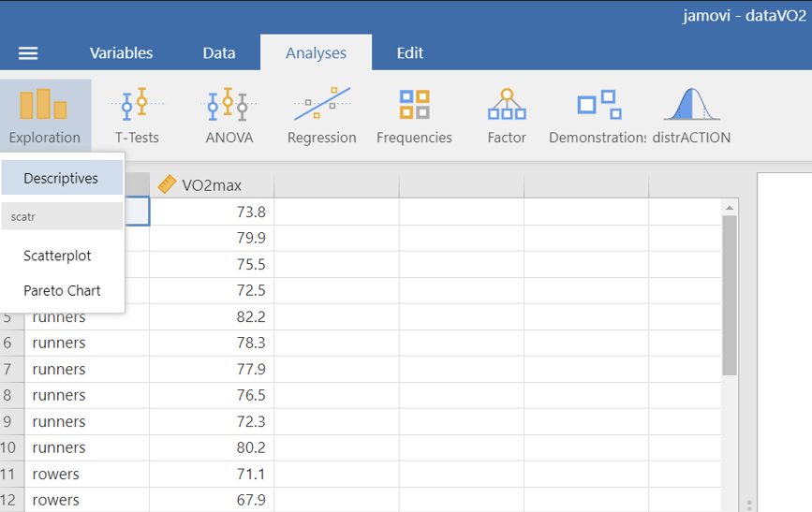Open the ANOVA analysis menu
The height and width of the screenshot is (512, 812).
(x=229, y=115)
